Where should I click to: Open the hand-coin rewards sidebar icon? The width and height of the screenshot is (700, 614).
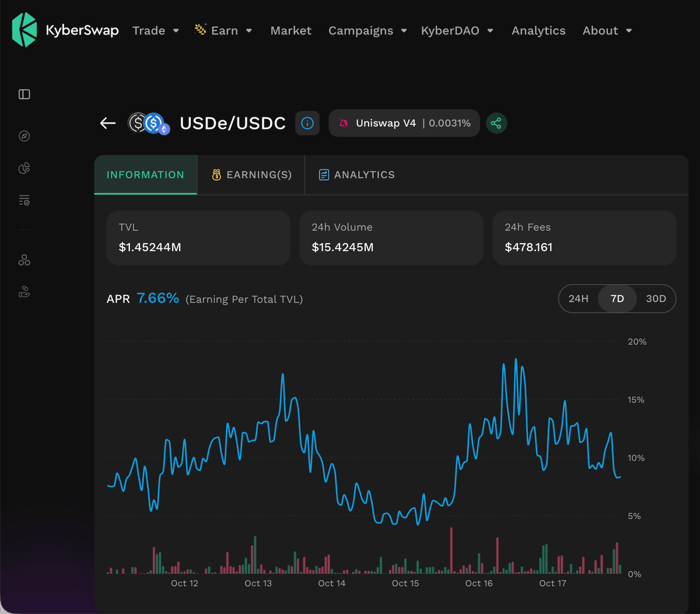pos(24,292)
